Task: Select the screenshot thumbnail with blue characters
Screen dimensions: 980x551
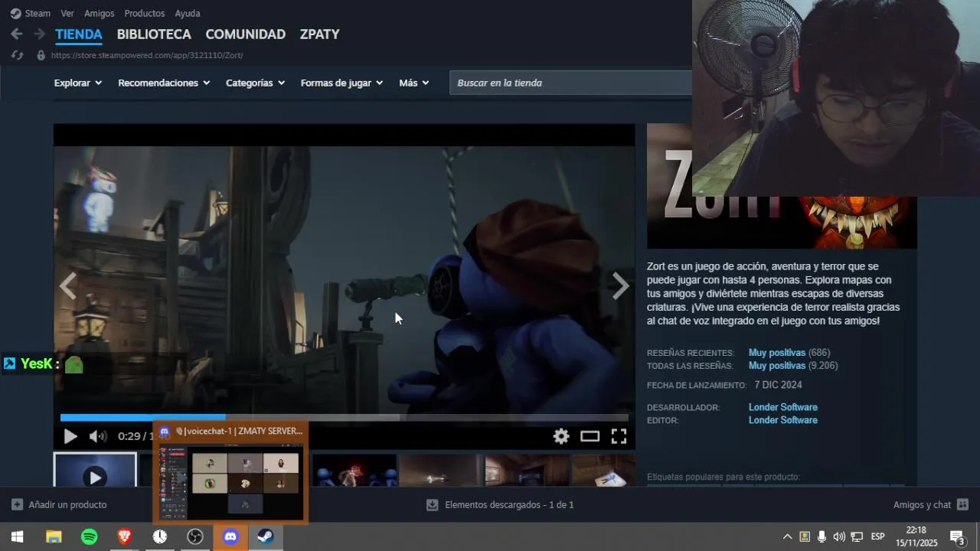Action: pyautogui.click(x=354, y=470)
